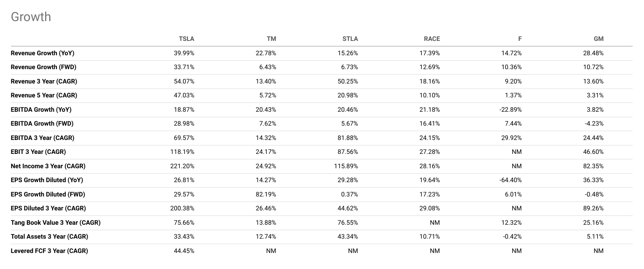Select the Levered FCF 3 Year (CAGR) label
This screenshot has height=269, width=644.
pos(49,251)
